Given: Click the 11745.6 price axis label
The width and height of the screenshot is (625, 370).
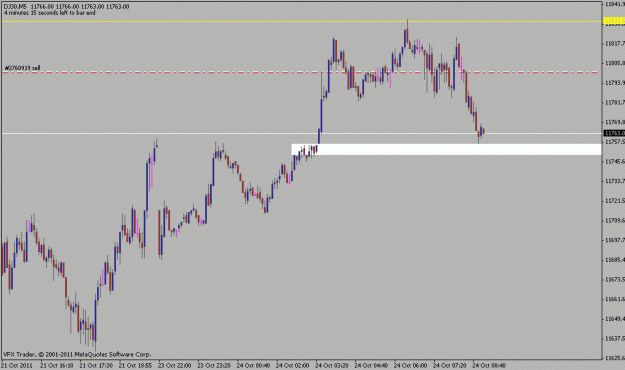Looking at the screenshot, I should coord(615,161).
